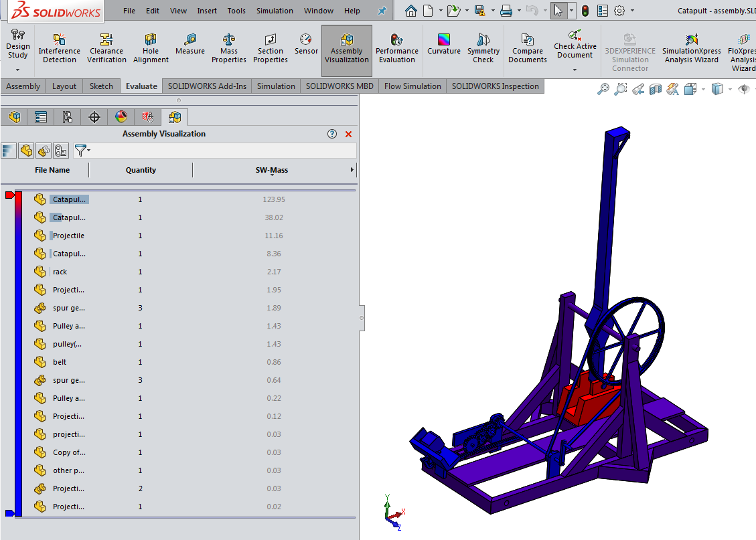Open the filter dropdown

82,151
